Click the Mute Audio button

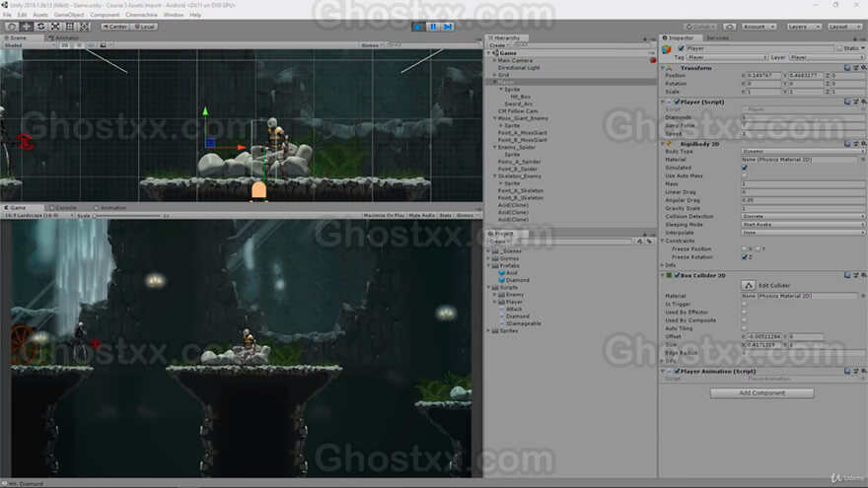click(422, 215)
